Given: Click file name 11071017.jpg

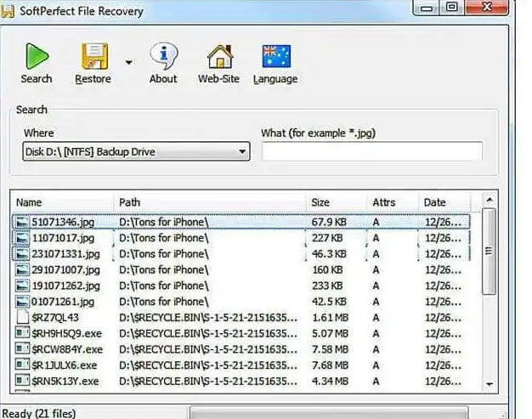Looking at the screenshot, I should (63, 238).
